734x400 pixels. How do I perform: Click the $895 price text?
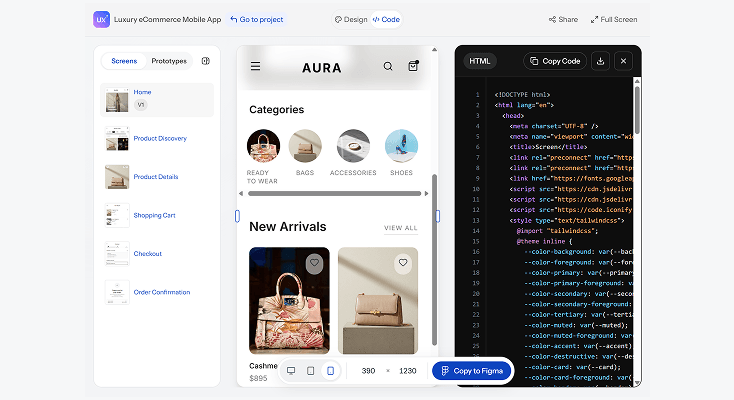[x=258, y=378]
